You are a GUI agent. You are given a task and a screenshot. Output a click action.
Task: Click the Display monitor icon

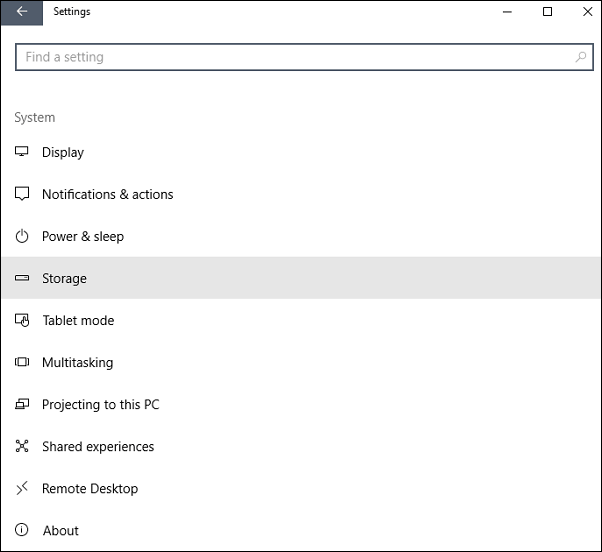click(22, 152)
